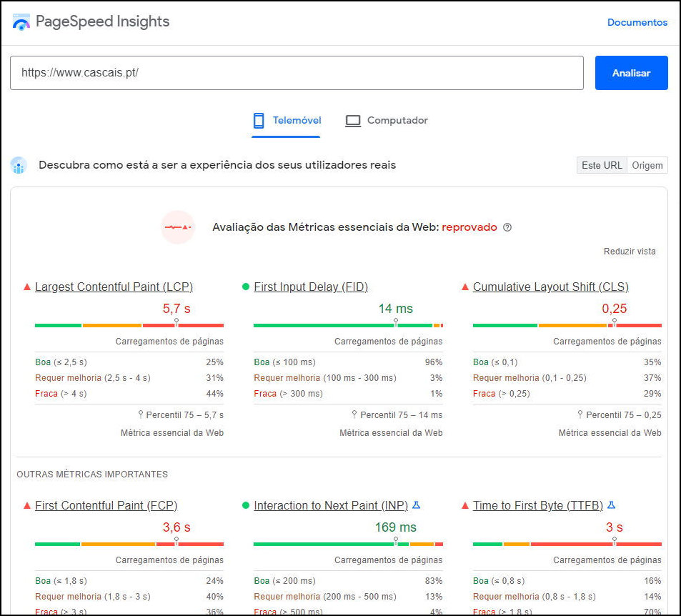Click the row Boa (≤ 1,8 s)

pos(129,580)
